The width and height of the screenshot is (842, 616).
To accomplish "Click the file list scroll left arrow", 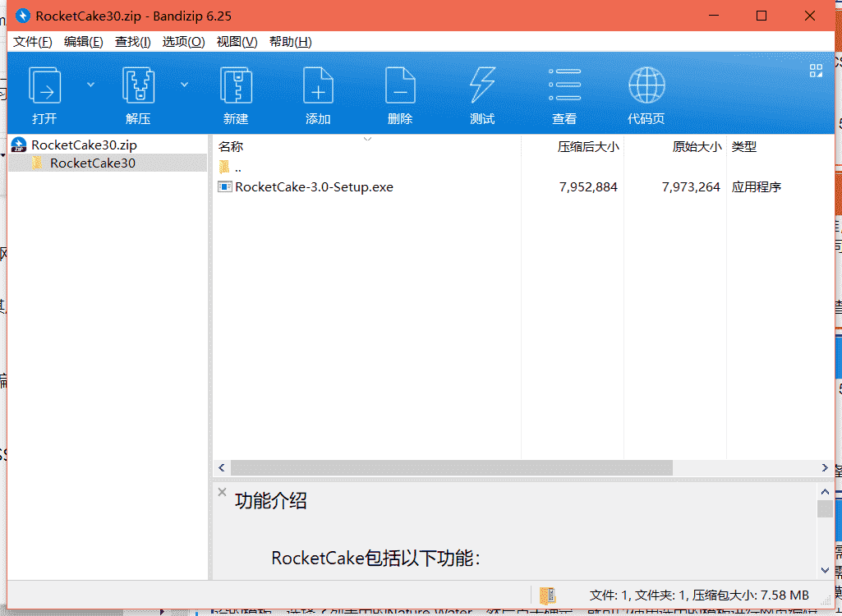I will point(221,468).
